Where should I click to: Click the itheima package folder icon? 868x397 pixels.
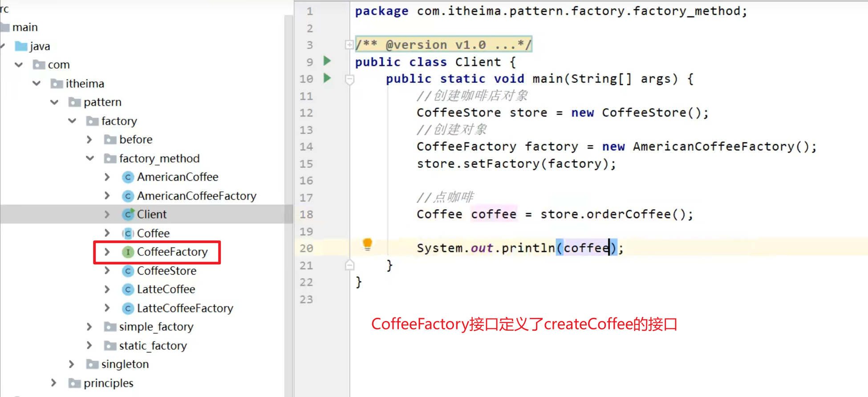(x=57, y=84)
